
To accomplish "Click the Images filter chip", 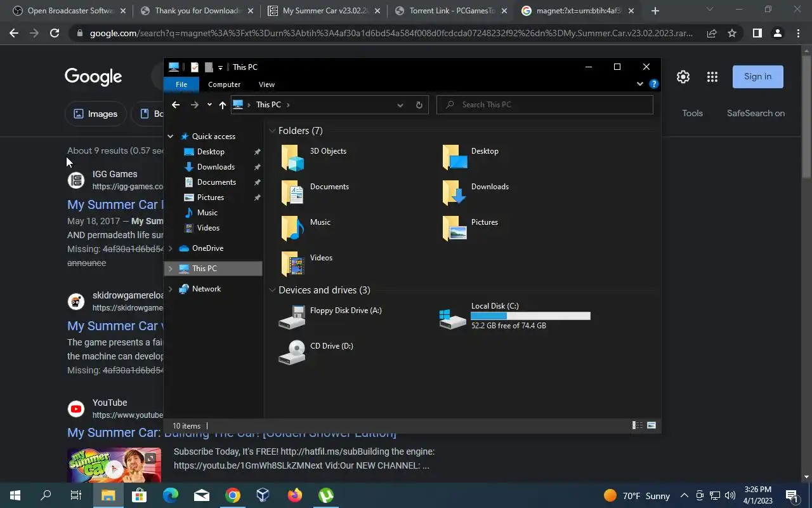I will tap(96, 114).
